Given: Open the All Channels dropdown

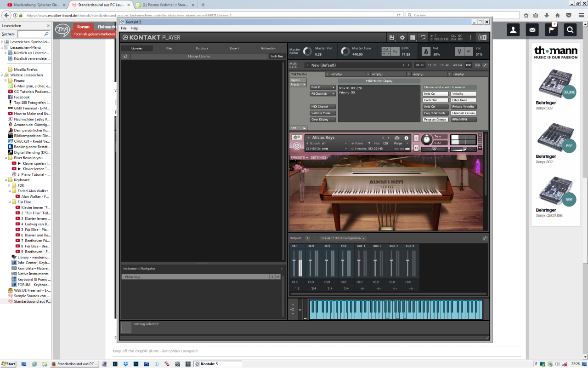Looking at the screenshot, I should [x=323, y=94].
